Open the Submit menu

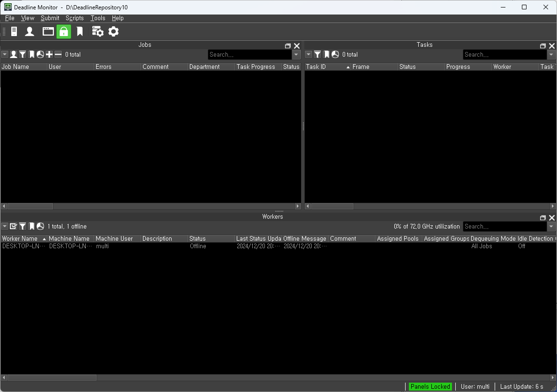tap(50, 18)
